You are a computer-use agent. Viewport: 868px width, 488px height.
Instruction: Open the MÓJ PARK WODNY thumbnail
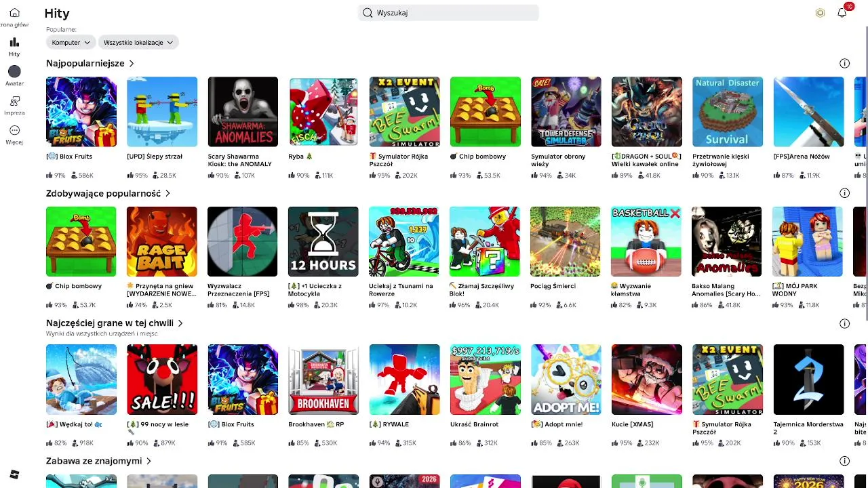point(808,241)
